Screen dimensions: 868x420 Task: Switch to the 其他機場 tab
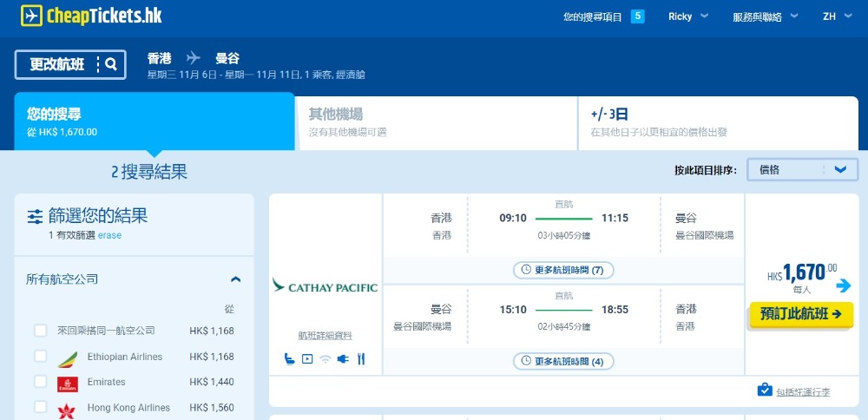tap(436, 122)
